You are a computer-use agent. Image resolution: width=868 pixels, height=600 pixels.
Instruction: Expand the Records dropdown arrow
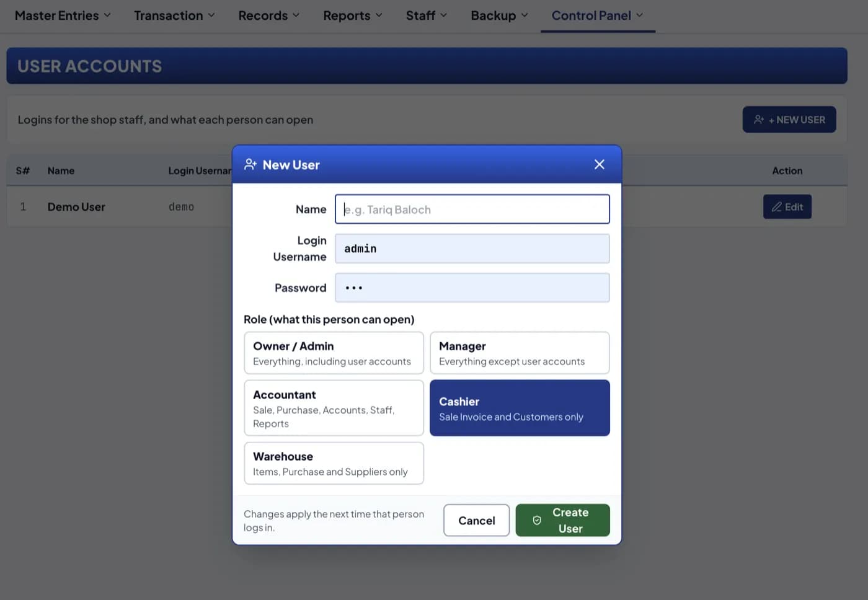coord(296,15)
